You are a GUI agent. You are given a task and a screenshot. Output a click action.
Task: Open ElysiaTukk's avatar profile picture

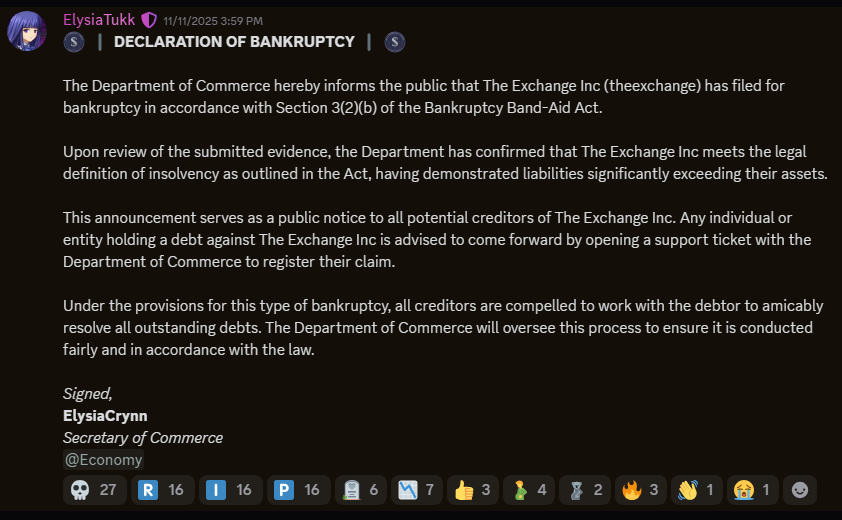pos(27,31)
